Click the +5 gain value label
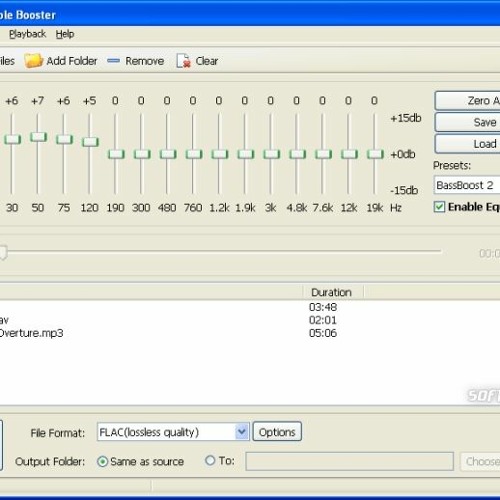500x500 pixels. (90, 101)
